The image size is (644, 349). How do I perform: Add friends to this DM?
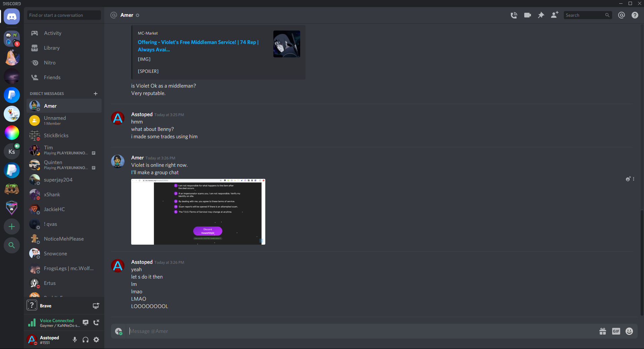click(554, 15)
